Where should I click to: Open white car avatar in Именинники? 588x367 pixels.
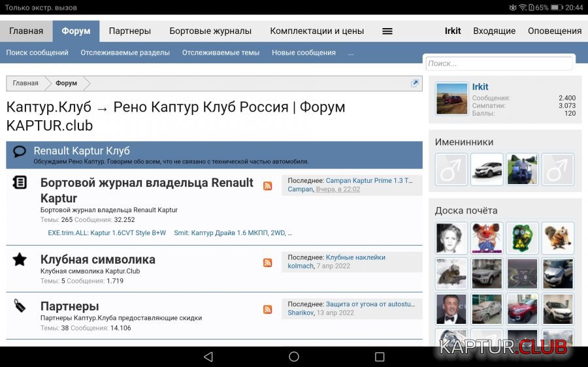tap(487, 169)
